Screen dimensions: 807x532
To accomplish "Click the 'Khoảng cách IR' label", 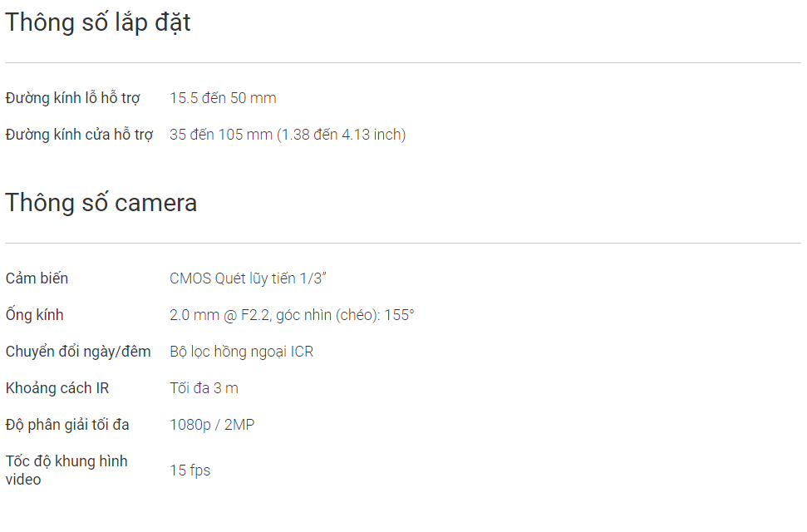I will coord(57,388).
